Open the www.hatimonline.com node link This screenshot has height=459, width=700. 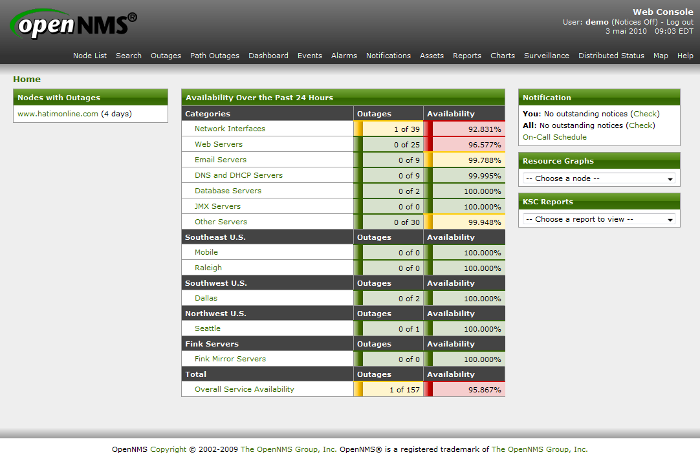tap(57, 114)
